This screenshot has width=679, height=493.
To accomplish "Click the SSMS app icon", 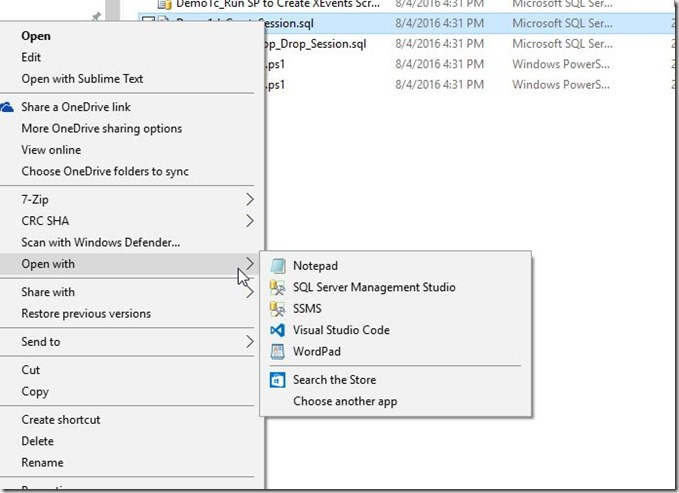I will tap(277, 308).
